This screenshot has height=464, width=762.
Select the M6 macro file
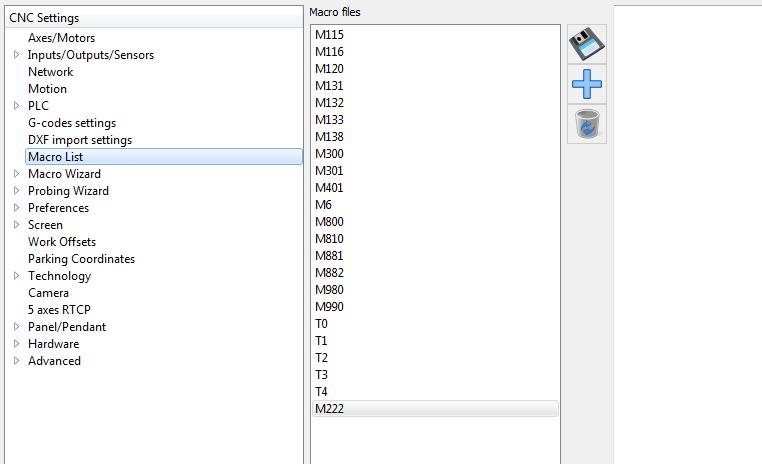point(324,205)
